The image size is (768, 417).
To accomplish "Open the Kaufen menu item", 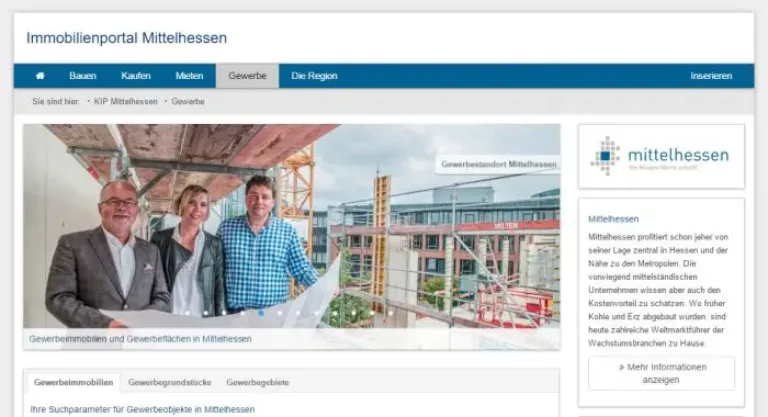I will pos(136,76).
